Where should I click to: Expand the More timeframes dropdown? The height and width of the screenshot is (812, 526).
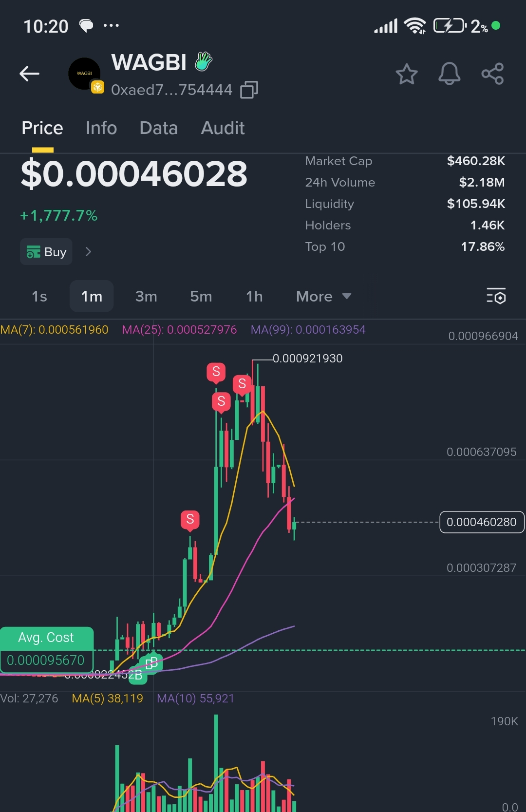pos(323,296)
